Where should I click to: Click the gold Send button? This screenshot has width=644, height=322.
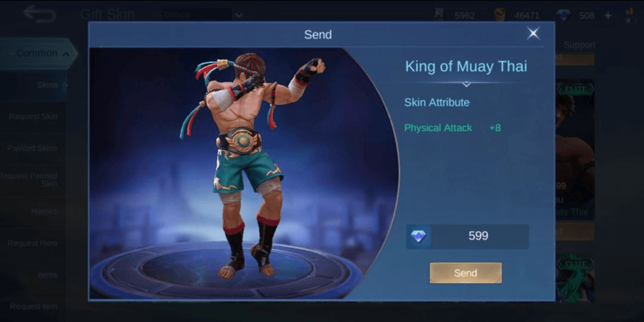[x=465, y=273]
